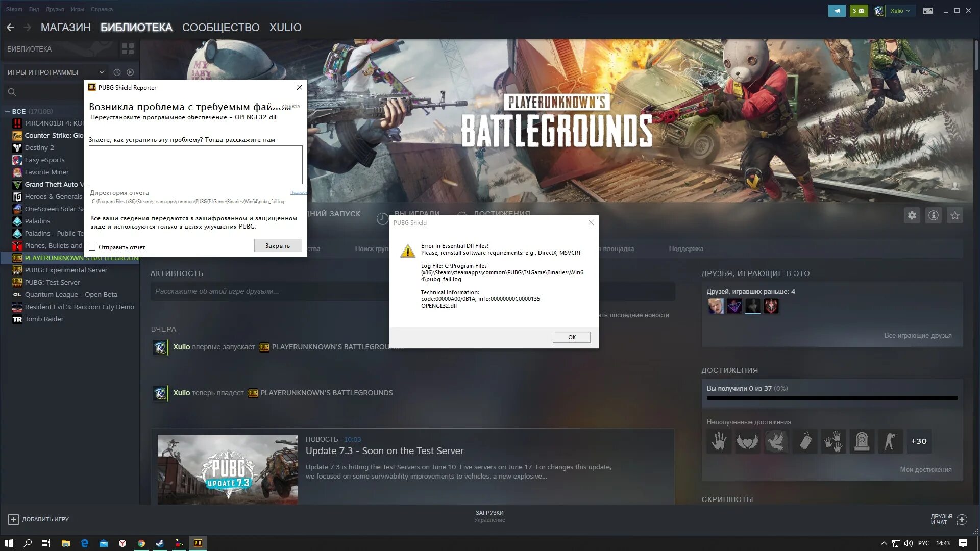Screen dimensions: 980x551
Task: Click the achievements progress bar
Action: pyautogui.click(x=832, y=398)
